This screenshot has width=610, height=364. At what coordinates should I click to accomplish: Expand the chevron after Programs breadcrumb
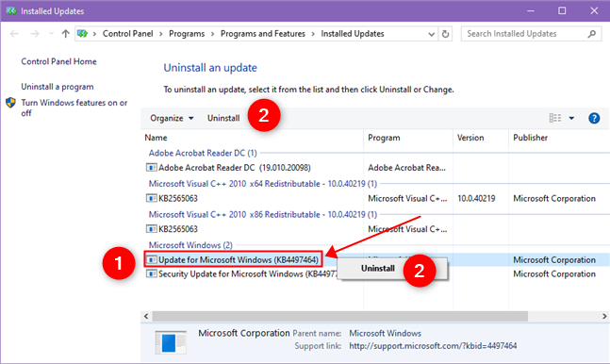[x=212, y=34]
